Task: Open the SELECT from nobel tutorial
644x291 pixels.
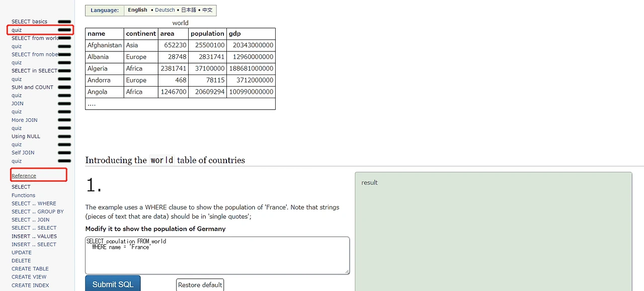Action: [35, 54]
